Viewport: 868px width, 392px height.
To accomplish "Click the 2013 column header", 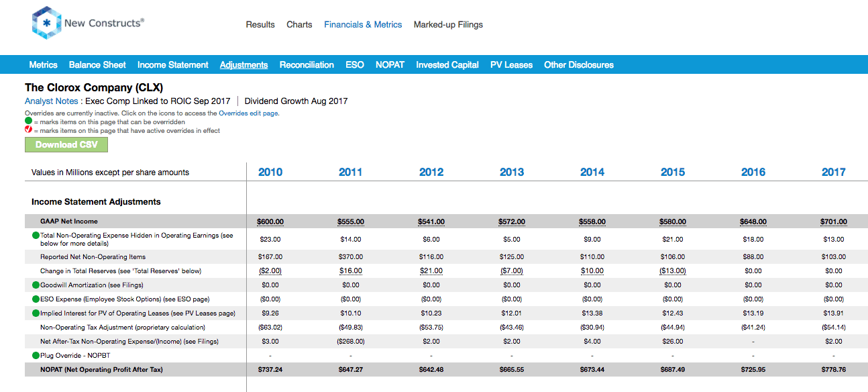I will (512, 173).
